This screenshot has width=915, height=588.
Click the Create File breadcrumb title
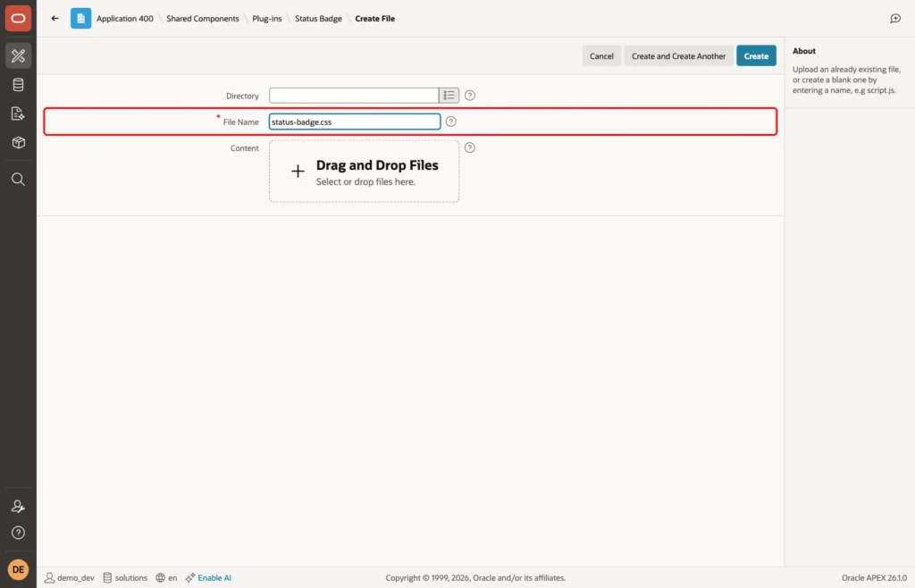click(x=374, y=19)
